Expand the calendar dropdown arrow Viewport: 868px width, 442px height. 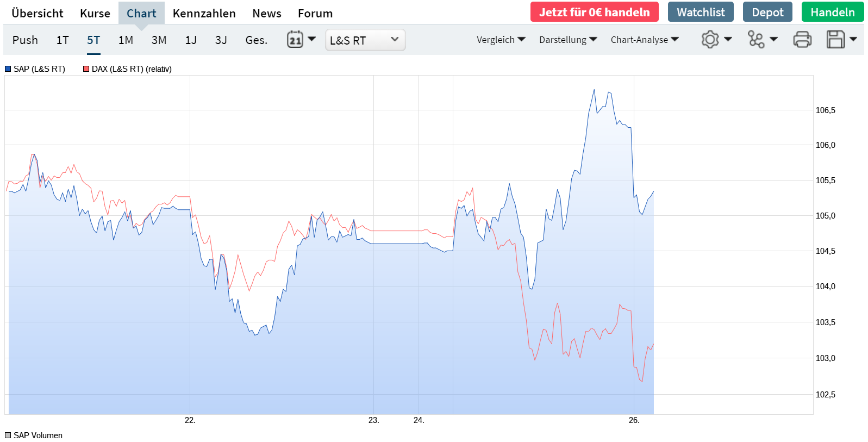pos(311,39)
